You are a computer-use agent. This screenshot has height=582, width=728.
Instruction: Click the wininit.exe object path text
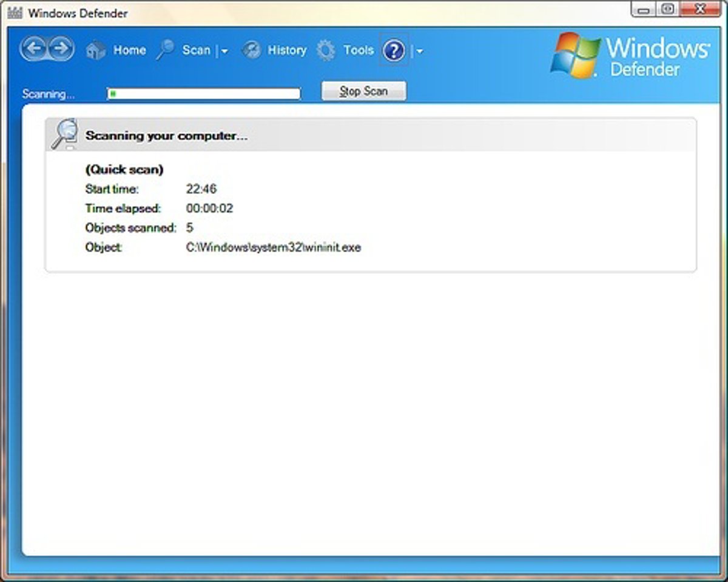pyautogui.click(x=273, y=247)
